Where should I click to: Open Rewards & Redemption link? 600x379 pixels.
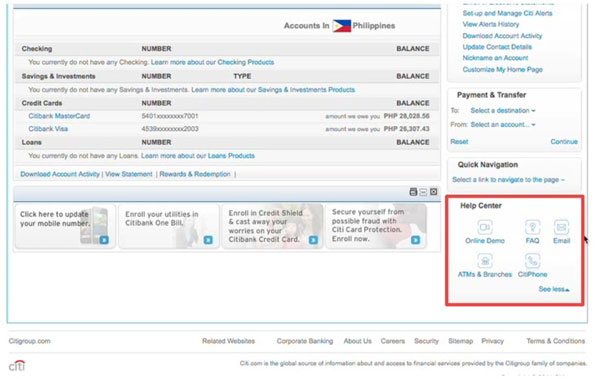[195, 174]
